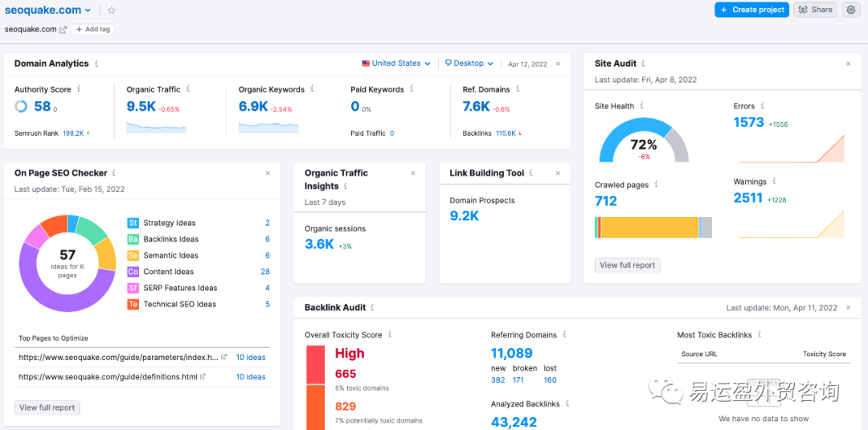Open View full report in Site Audit
868x430 pixels.
(x=627, y=265)
